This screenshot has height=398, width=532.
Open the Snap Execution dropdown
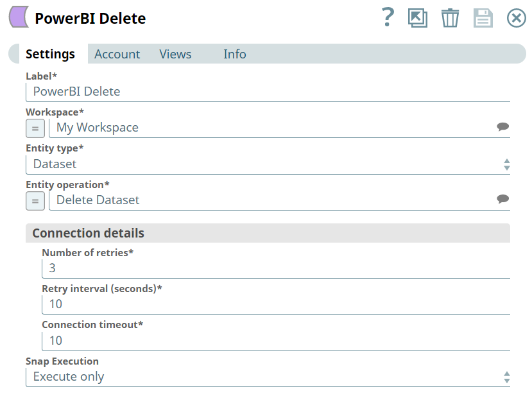268,377
